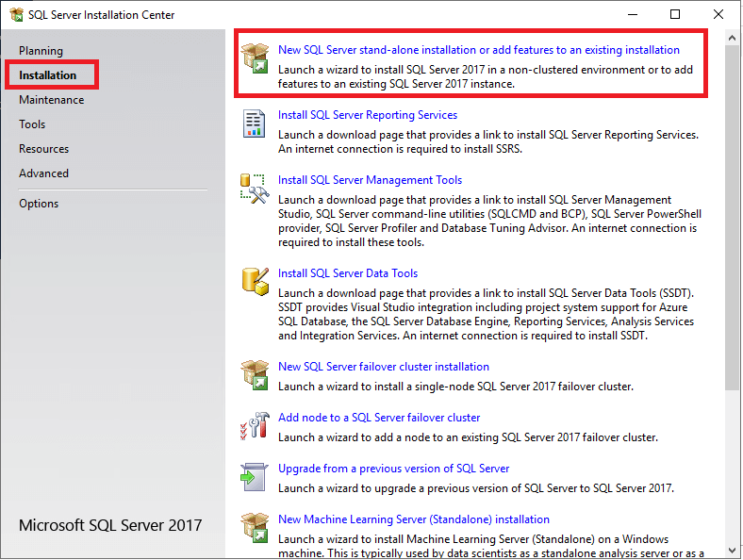The height and width of the screenshot is (560, 743).
Task: Click text 'Launch a wizard to install a single-node'
Action: pos(377,387)
